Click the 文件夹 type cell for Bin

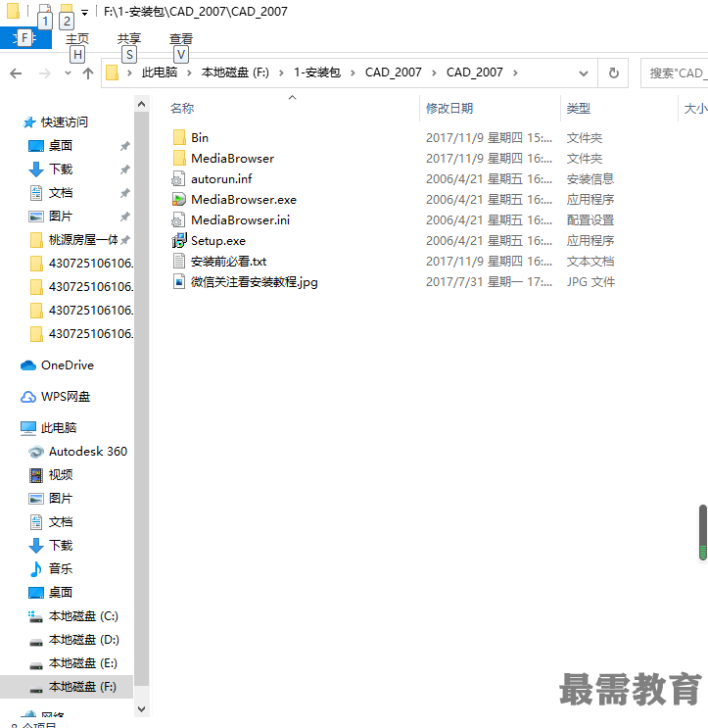pos(584,138)
